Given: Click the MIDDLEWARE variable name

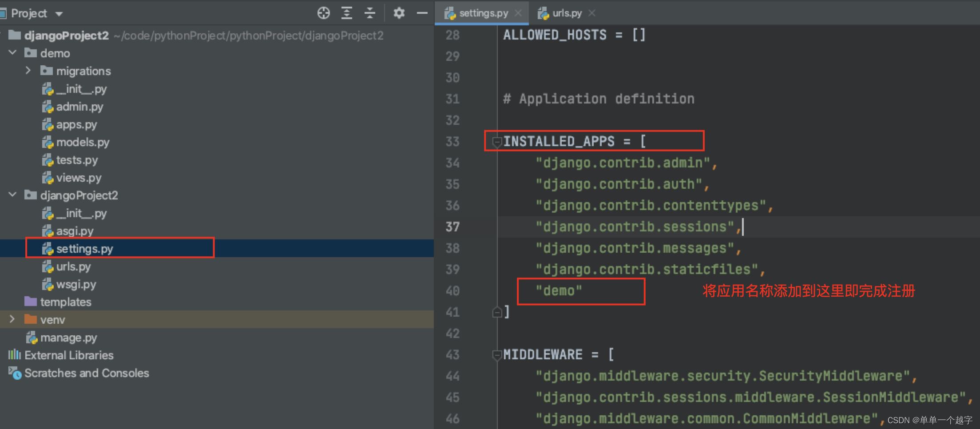Looking at the screenshot, I should click(x=543, y=354).
